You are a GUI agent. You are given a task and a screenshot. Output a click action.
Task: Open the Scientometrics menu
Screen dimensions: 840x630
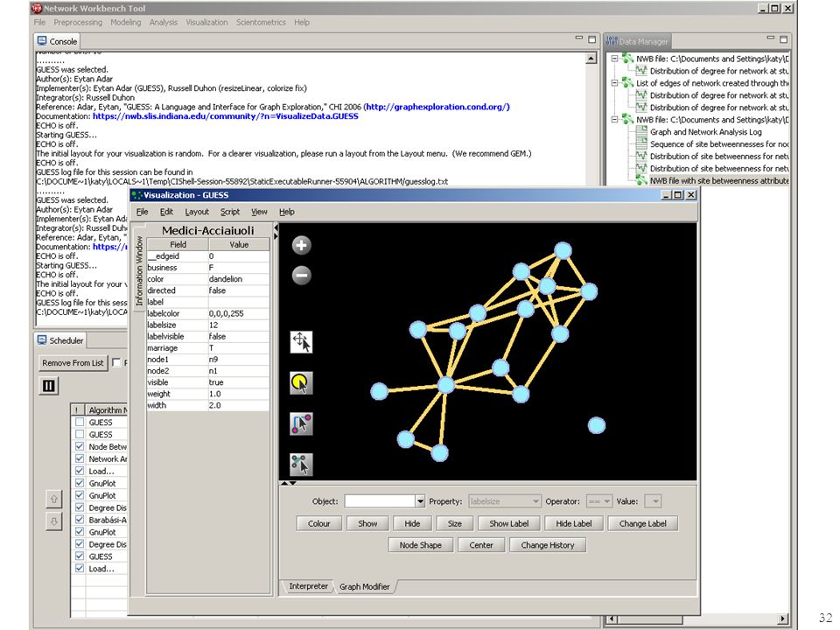tap(261, 23)
